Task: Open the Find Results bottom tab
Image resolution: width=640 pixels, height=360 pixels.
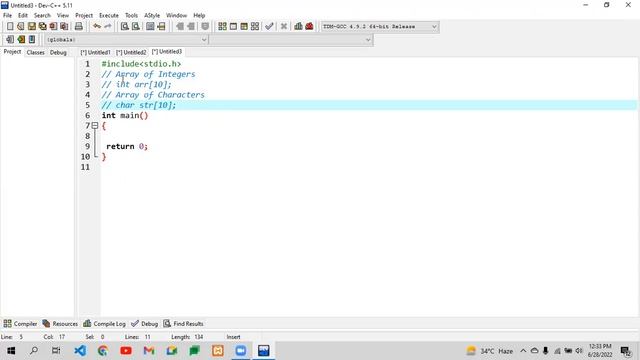Action: tap(183, 324)
